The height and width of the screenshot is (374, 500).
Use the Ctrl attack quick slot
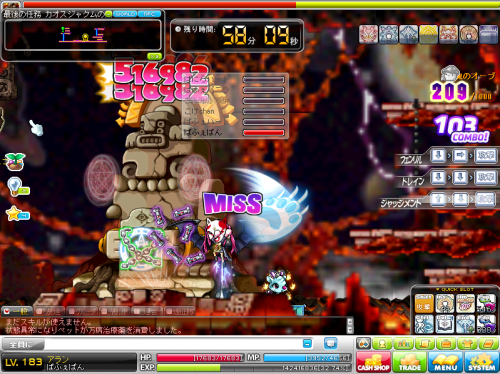tap(424, 324)
